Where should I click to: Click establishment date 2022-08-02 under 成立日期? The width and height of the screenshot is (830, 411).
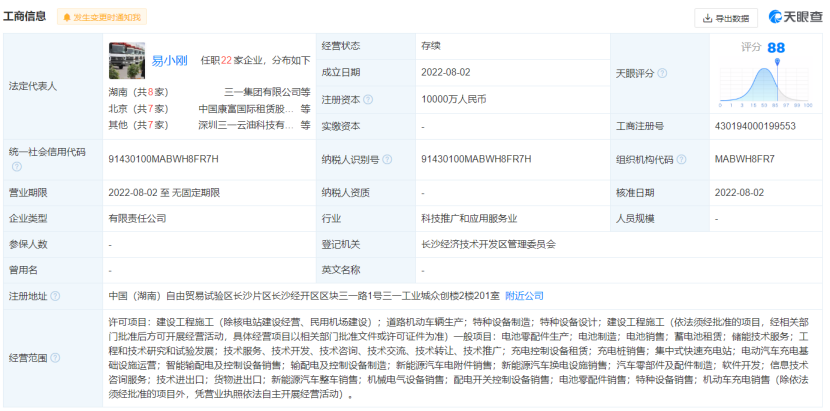pyautogui.click(x=446, y=73)
